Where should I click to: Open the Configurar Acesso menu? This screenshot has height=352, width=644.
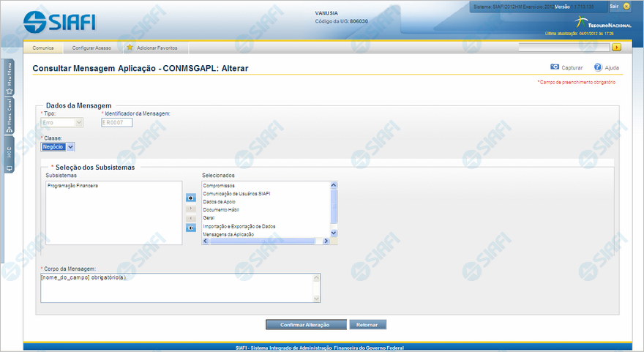point(91,48)
